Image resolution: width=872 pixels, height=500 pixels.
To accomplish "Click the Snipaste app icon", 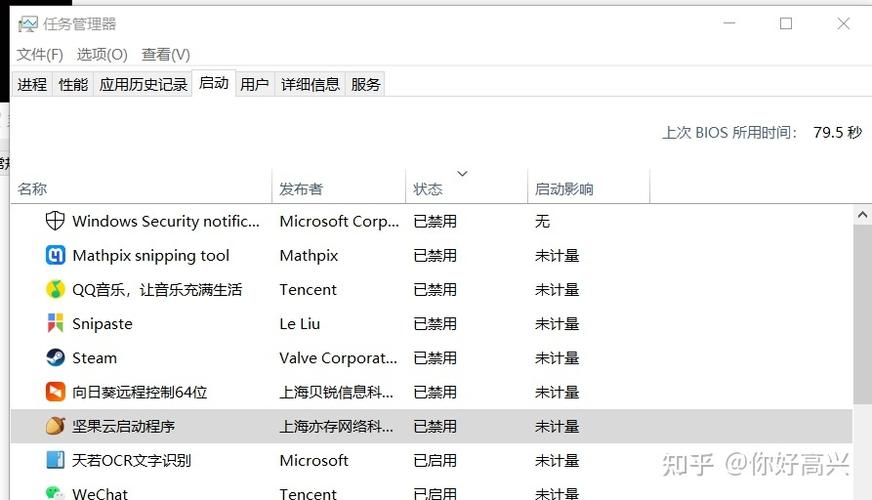I will point(55,323).
